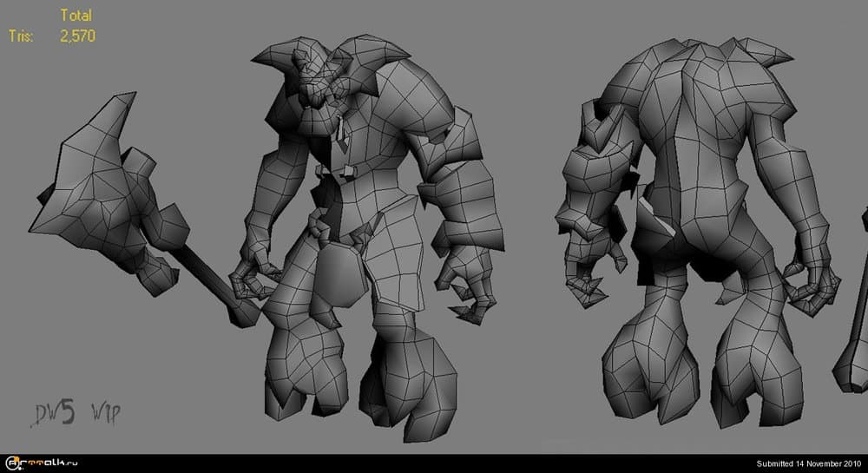
Task: Click the 'Tris:' label
Action: pyautogui.click(x=21, y=36)
